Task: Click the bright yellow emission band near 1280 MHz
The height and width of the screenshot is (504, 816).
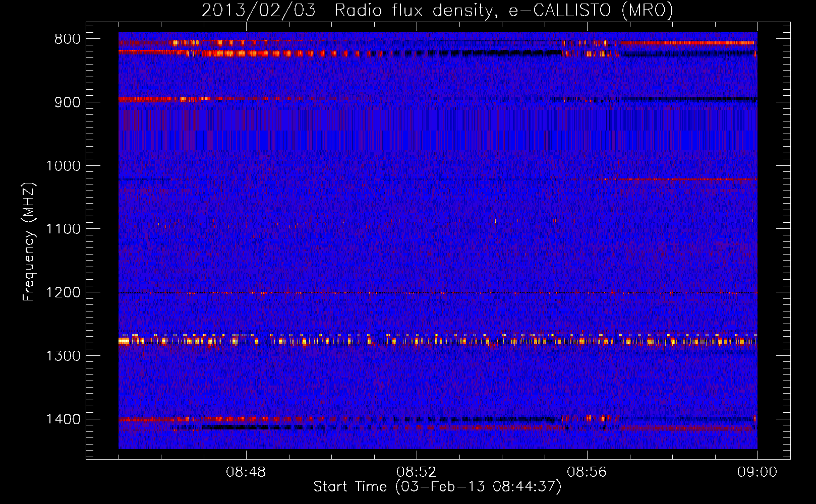Action: pos(438,341)
